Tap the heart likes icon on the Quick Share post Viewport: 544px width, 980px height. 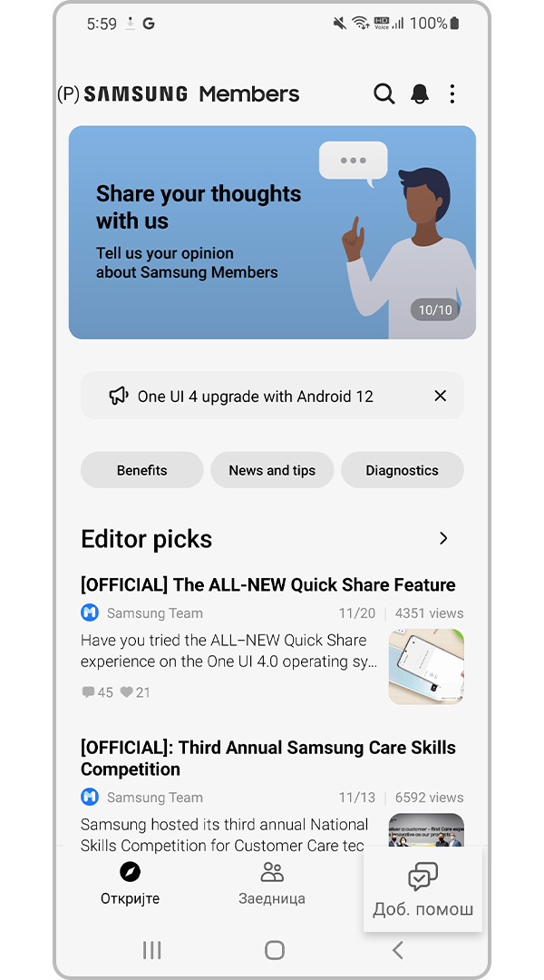126,691
